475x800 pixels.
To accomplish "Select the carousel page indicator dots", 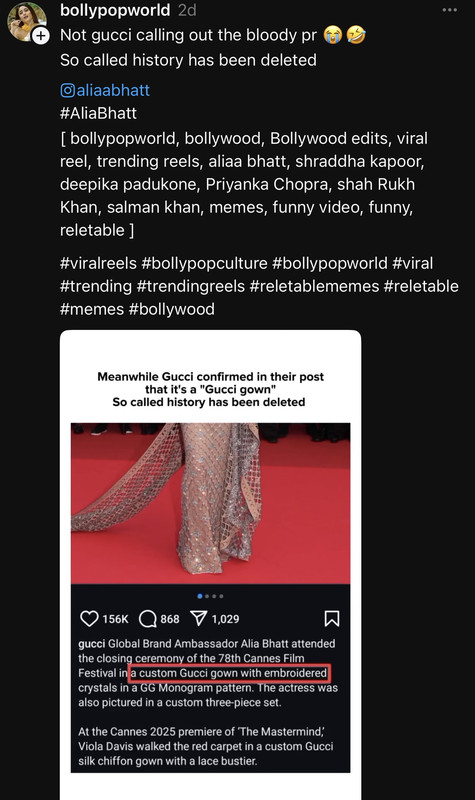I will pyautogui.click(x=210, y=596).
